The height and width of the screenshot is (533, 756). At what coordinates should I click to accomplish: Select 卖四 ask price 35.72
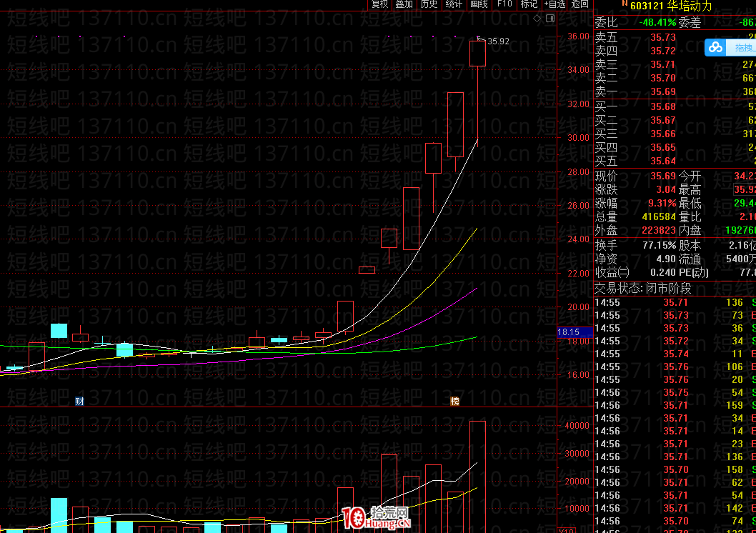pyautogui.click(x=663, y=51)
